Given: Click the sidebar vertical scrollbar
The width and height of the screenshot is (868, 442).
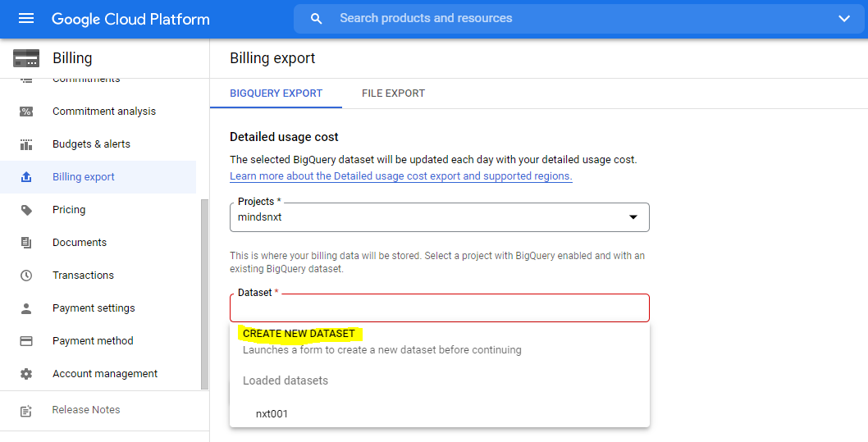Looking at the screenshot, I should pos(204,294).
